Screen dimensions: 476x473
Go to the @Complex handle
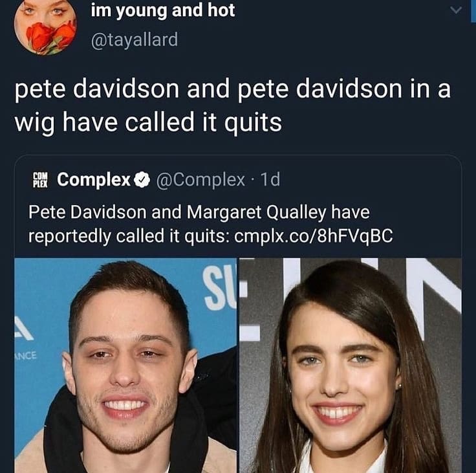[200, 179]
